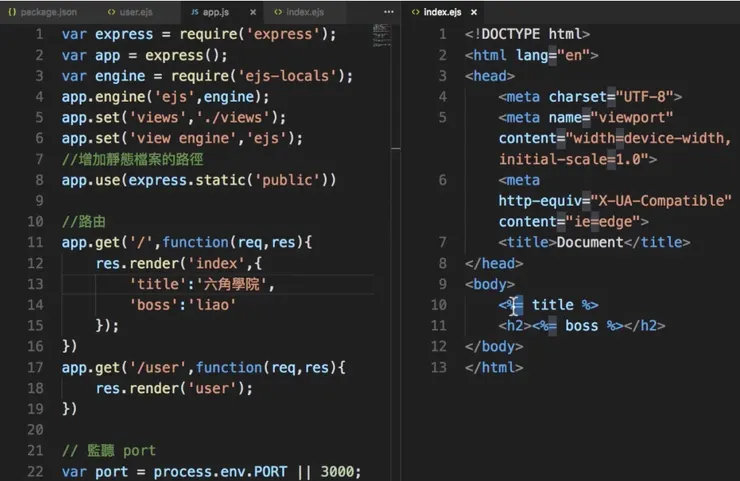Click the JS icon on app.js tab
The width and height of the screenshot is (740, 481).
194,12
